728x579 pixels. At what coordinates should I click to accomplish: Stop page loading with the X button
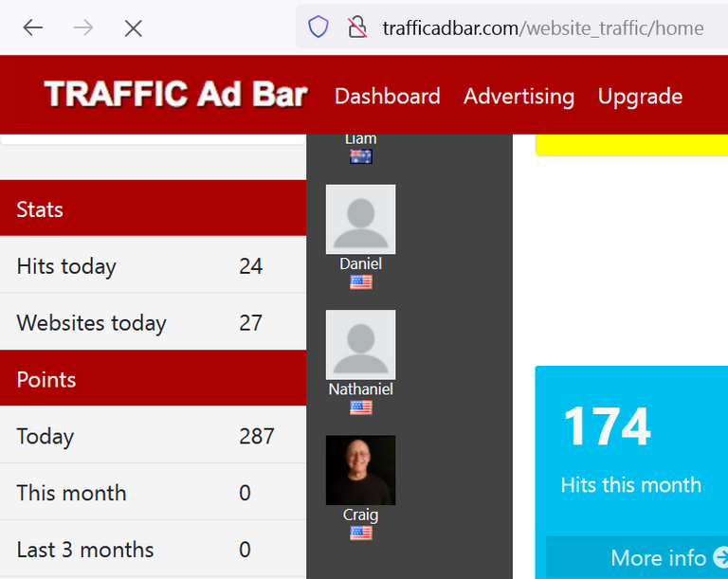134,28
